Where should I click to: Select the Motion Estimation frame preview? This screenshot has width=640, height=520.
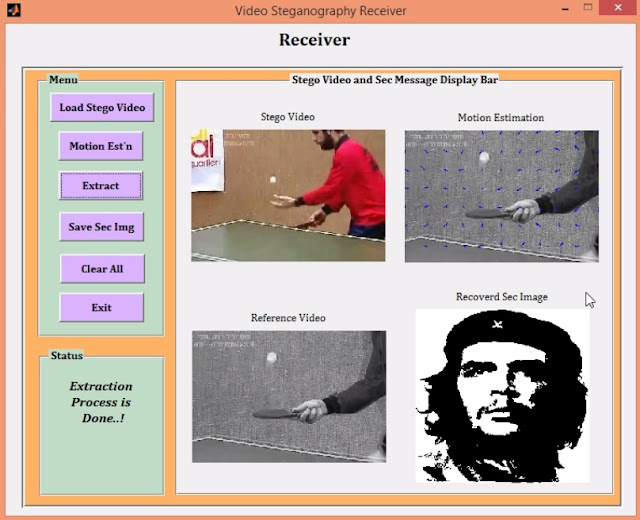click(502, 196)
